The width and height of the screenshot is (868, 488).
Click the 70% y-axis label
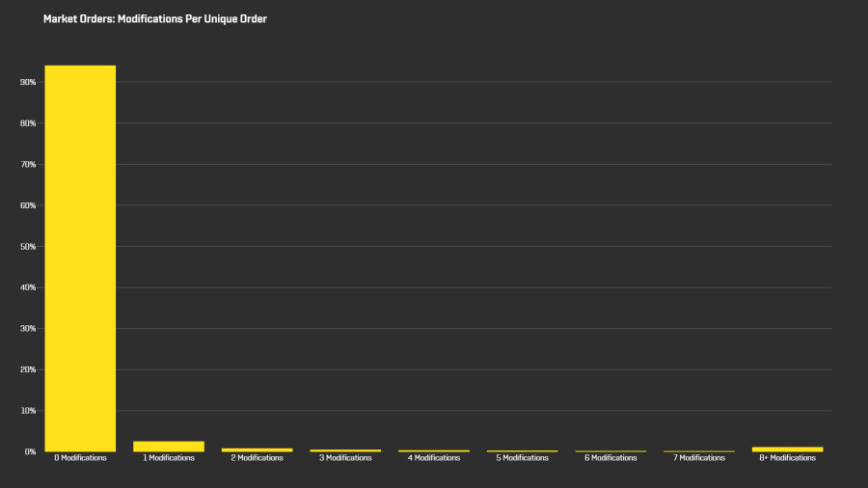pyautogui.click(x=28, y=164)
